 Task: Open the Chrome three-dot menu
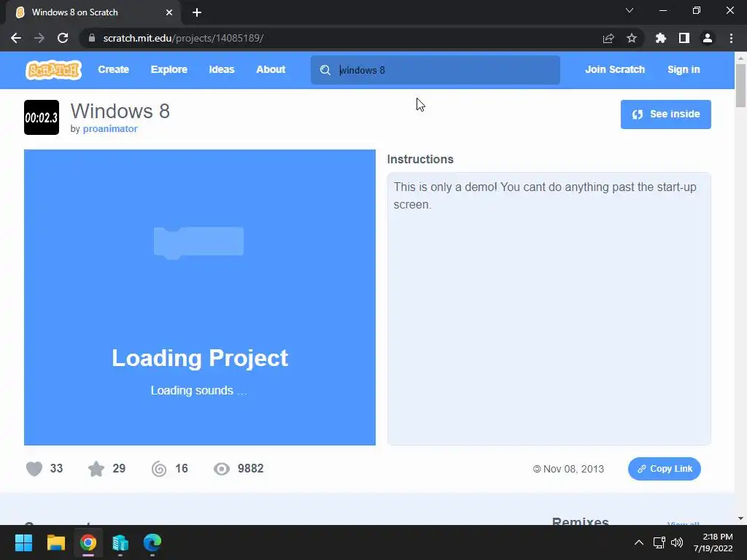pyautogui.click(x=731, y=38)
